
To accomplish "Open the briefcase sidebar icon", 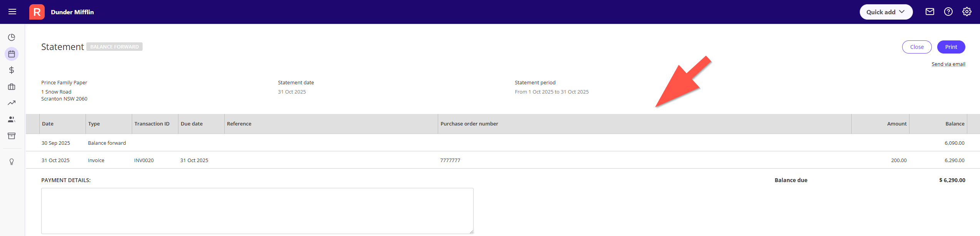I will pos(12,87).
